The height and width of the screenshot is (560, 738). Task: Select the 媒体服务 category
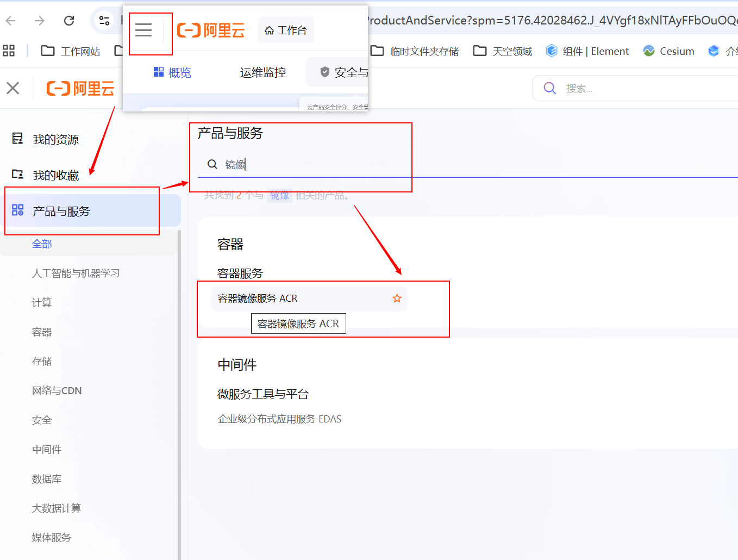52,538
